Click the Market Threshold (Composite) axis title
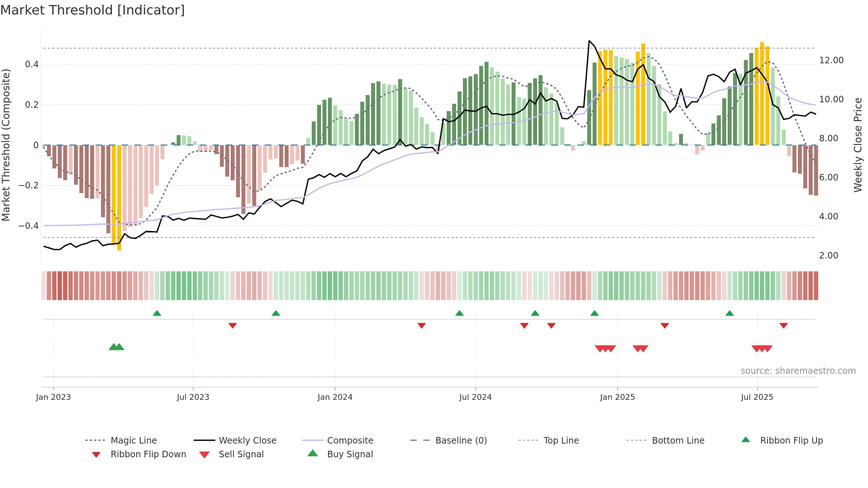Viewport: 868px width, 488px height. tap(6, 145)
